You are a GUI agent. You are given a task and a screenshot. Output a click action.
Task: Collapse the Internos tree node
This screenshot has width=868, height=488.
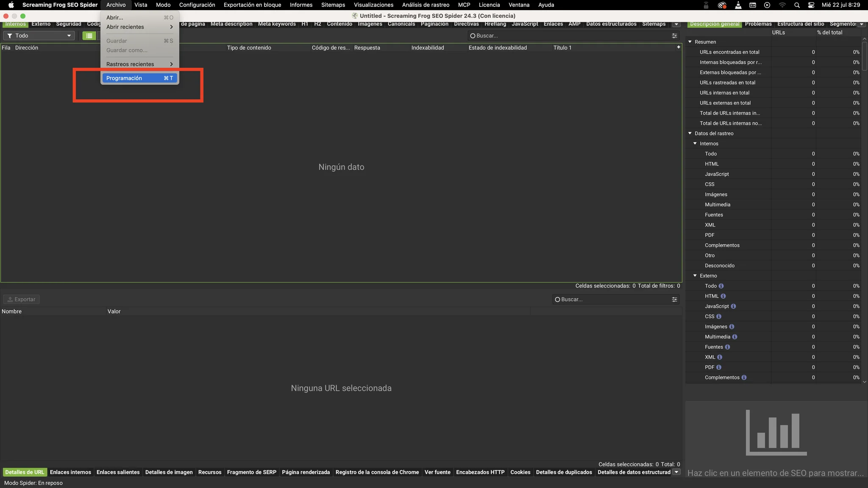click(x=695, y=143)
